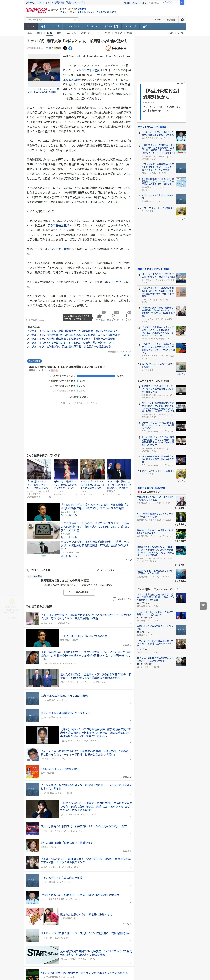Viewport: 210px width, 980px height.
Task: Open ホワイトハウス link in article
Action: pos(115,282)
